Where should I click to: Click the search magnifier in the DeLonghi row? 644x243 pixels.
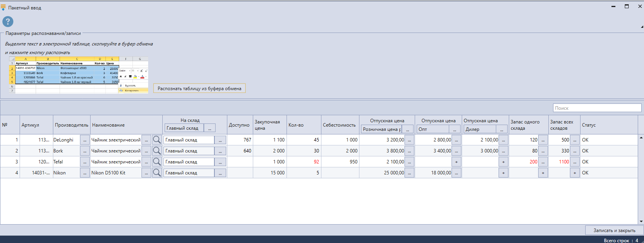tap(157, 140)
